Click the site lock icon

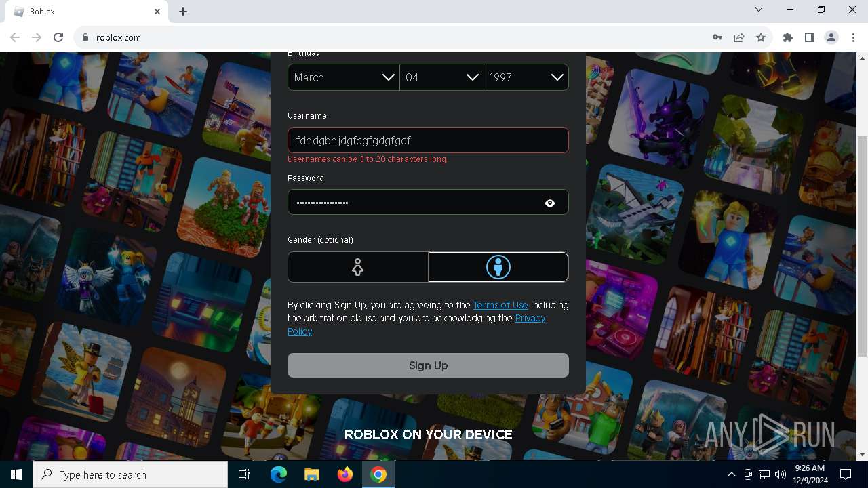pyautogui.click(x=85, y=37)
